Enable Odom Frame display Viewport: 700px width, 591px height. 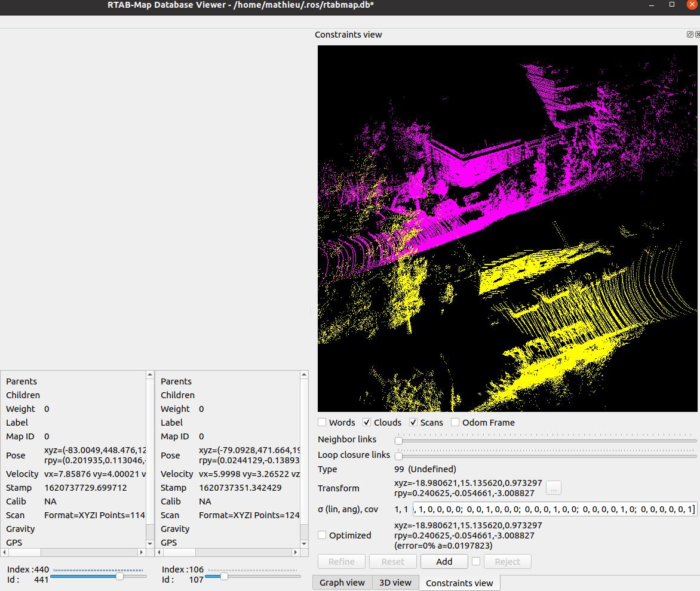pos(455,422)
